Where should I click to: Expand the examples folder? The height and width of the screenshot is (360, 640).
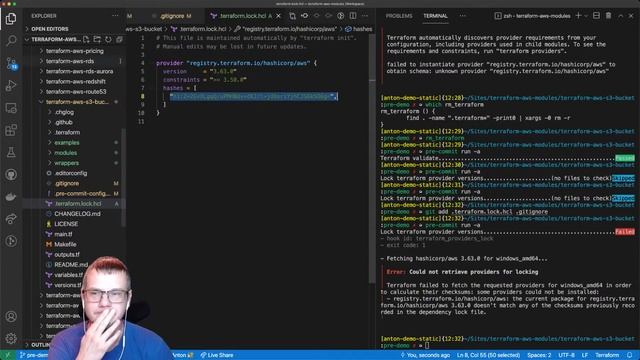[x=67, y=143]
